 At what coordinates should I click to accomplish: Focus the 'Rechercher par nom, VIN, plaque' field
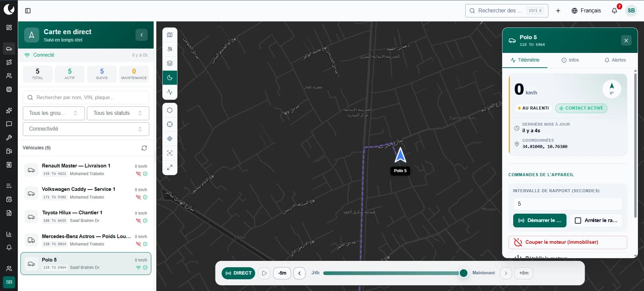point(86,97)
